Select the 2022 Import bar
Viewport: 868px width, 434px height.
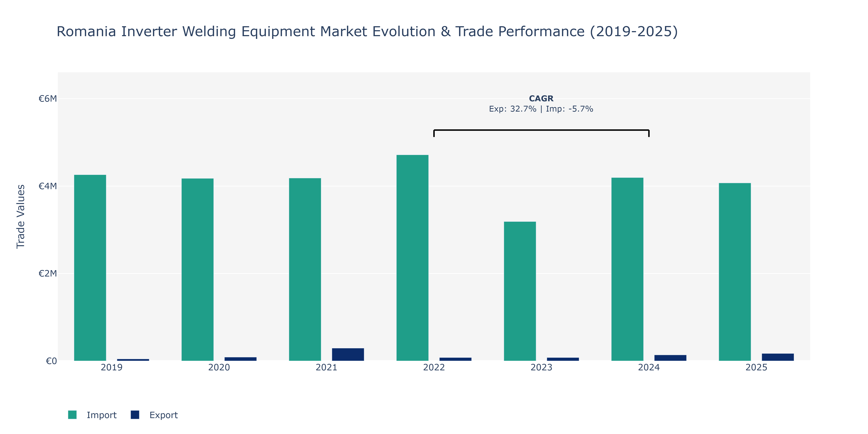point(412,258)
